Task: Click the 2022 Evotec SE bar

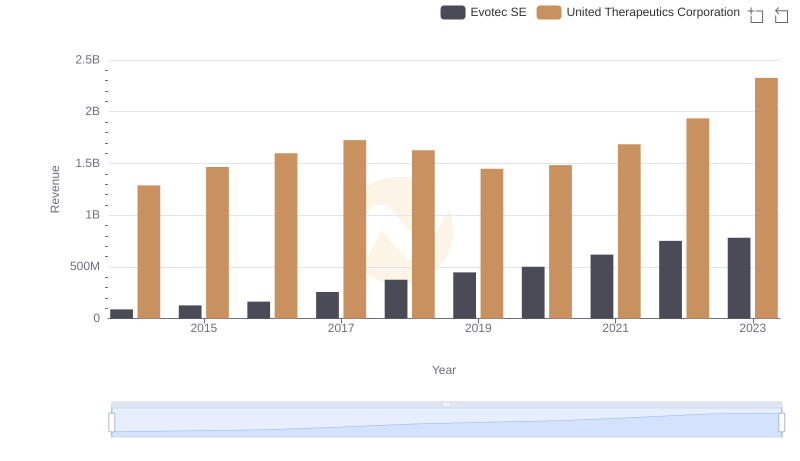Action: tap(670, 280)
